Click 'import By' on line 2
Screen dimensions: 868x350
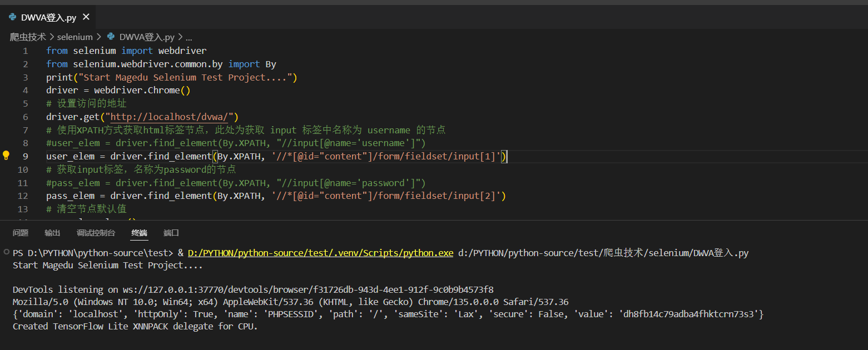(x=252, y=64)
